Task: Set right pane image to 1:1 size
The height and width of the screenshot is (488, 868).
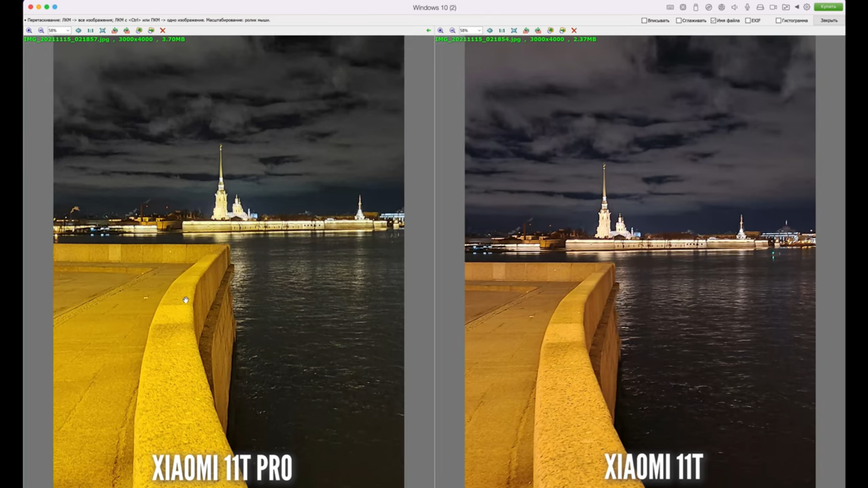Action: coord(502,30)
